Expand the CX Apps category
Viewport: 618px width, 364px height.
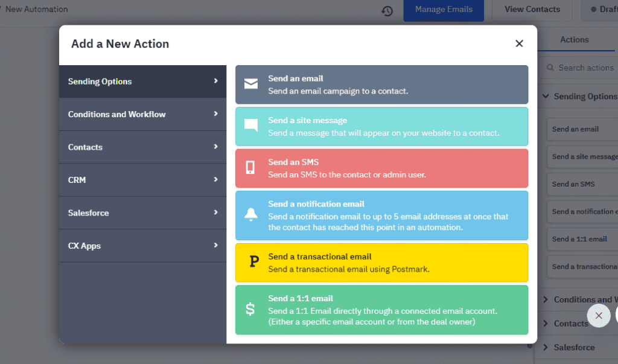point(142,246)
